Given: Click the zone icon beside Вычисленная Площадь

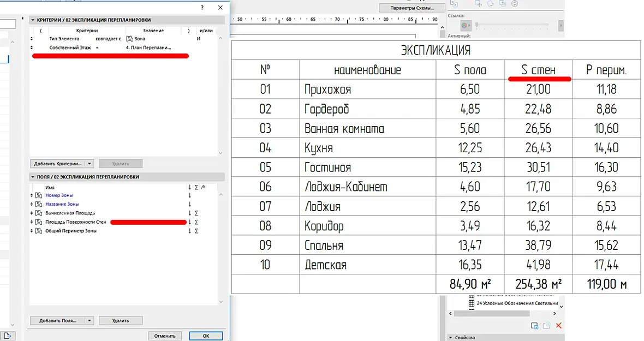Looking at the screenshot, I should pyautogui.click(x=39, y=213).
